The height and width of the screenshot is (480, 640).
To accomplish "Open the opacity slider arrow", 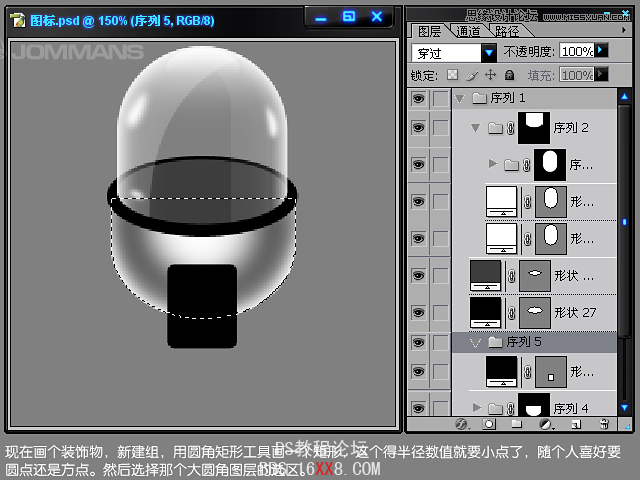I will [601, 50].
